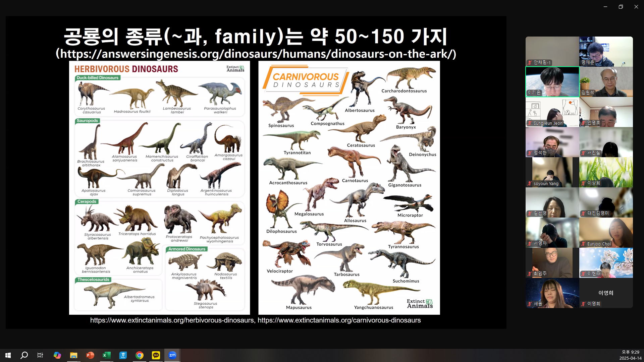
Task: Select the Sung-eun Jeon video tile
Action: (552, 112)
